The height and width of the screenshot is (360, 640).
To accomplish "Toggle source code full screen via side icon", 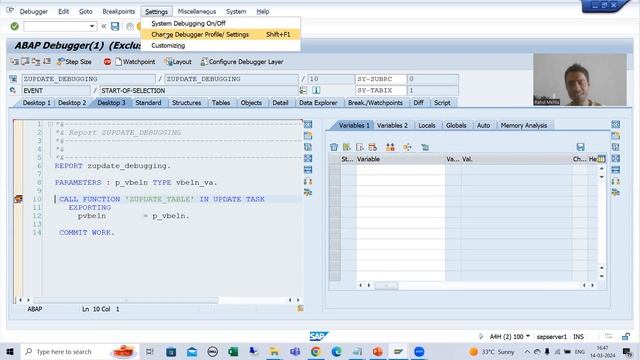I will tap(308, 158).
